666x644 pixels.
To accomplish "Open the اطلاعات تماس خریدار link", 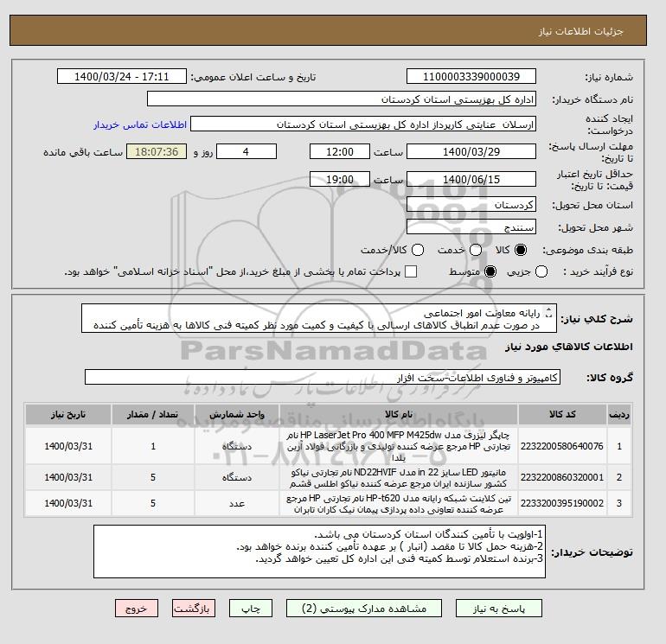I will tap(140, 124).
